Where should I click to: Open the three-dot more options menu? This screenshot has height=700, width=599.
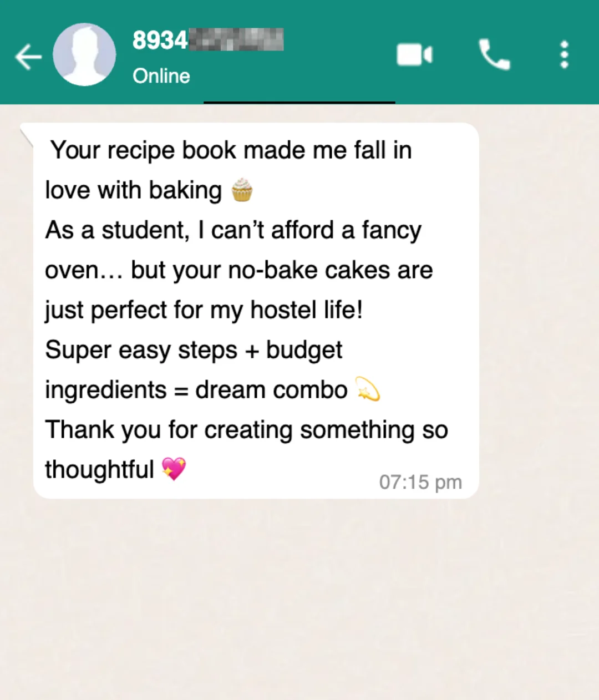click(564, 54)
